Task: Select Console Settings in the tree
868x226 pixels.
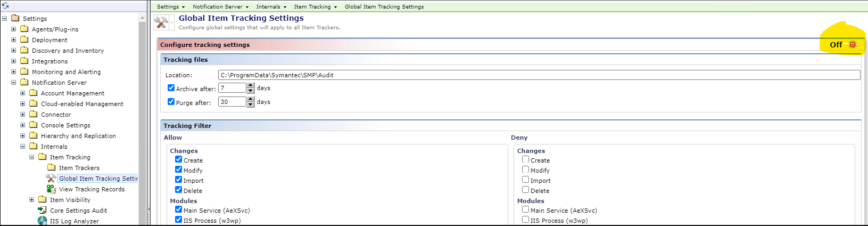Action: [65, 125]
